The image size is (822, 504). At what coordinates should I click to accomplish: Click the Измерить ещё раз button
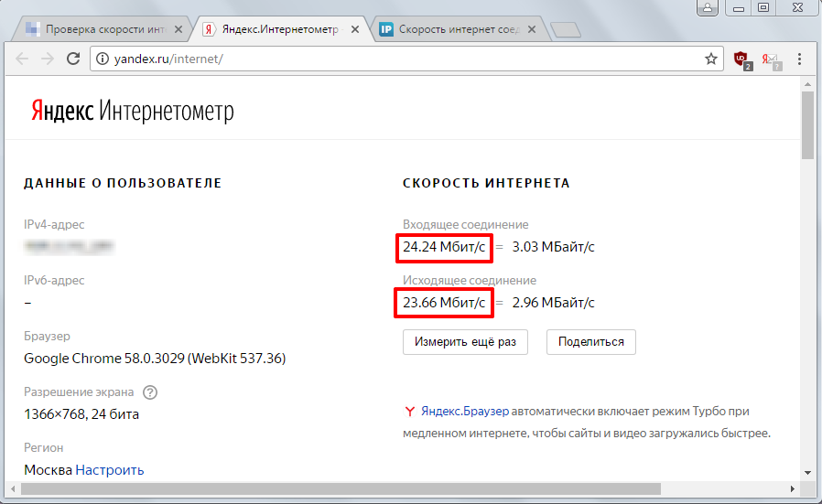pos(465,341)
